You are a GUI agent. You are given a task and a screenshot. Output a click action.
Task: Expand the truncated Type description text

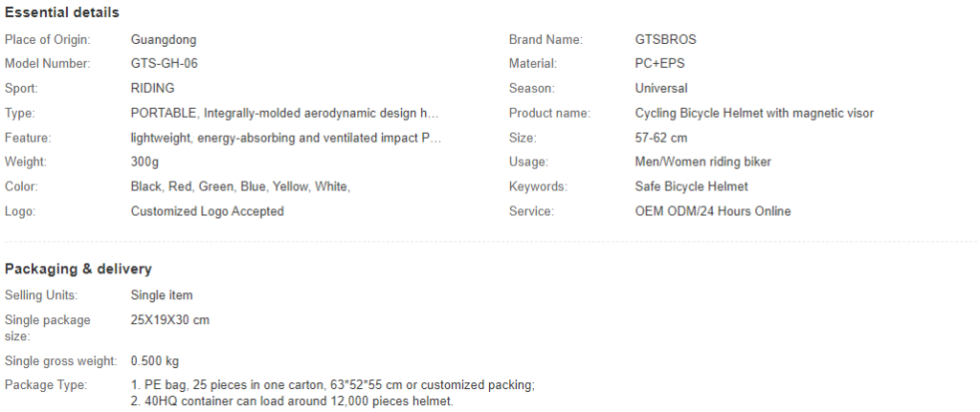285,114
